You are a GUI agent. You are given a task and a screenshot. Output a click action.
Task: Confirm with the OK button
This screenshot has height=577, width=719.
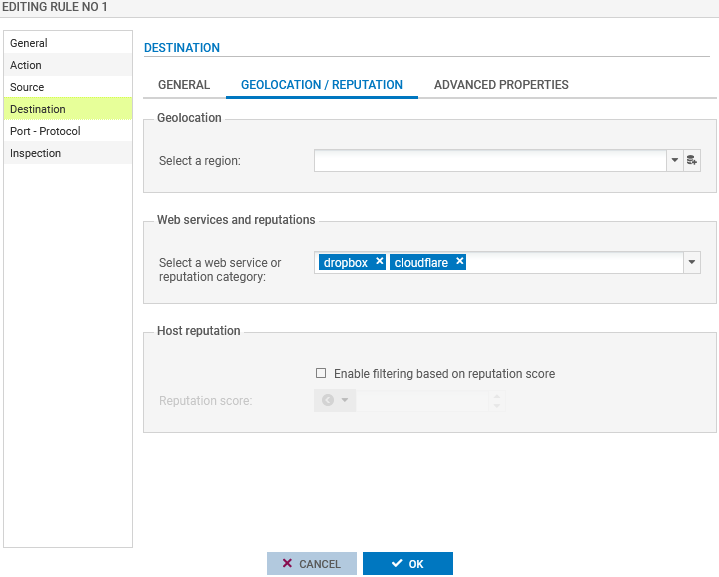(x=407, y=564)
